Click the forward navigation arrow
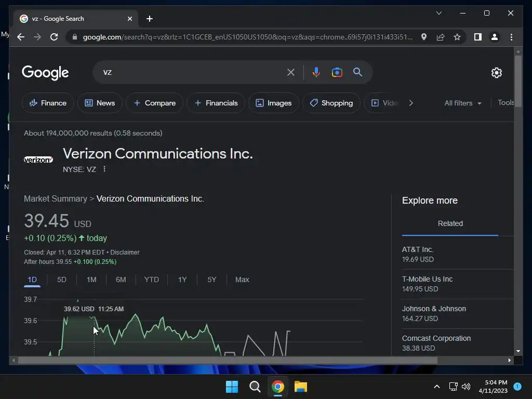The height and width of the screenshot is (399, 532). tap(37, 37)
